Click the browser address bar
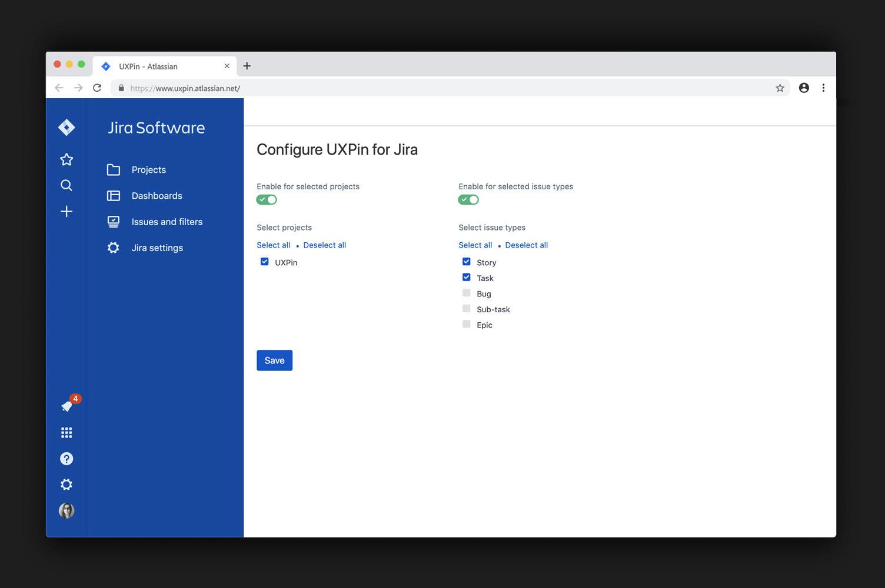The height and width of the screenshot is (588, 885). pos(184,88)
